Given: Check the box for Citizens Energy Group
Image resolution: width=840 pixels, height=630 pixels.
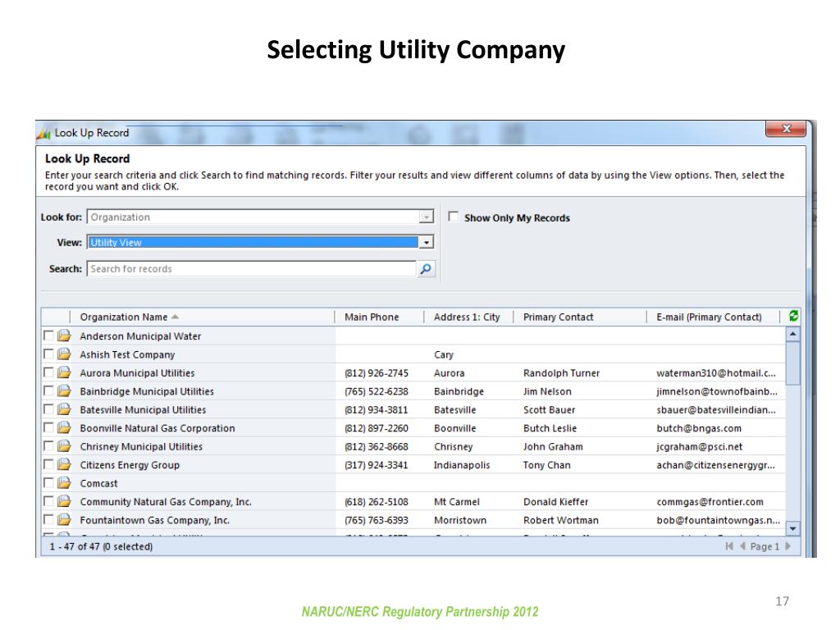Looking at the screenshot, I should click(48, 464).
